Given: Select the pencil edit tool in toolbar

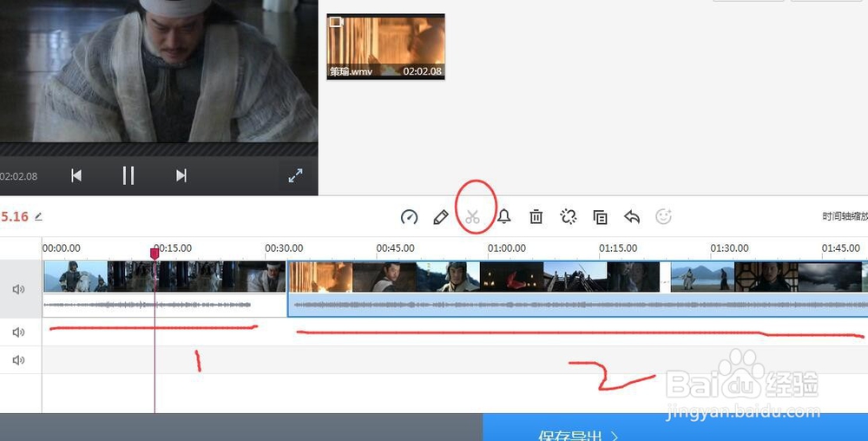Looking at the screenshot, I should click(x=441, y=217).
